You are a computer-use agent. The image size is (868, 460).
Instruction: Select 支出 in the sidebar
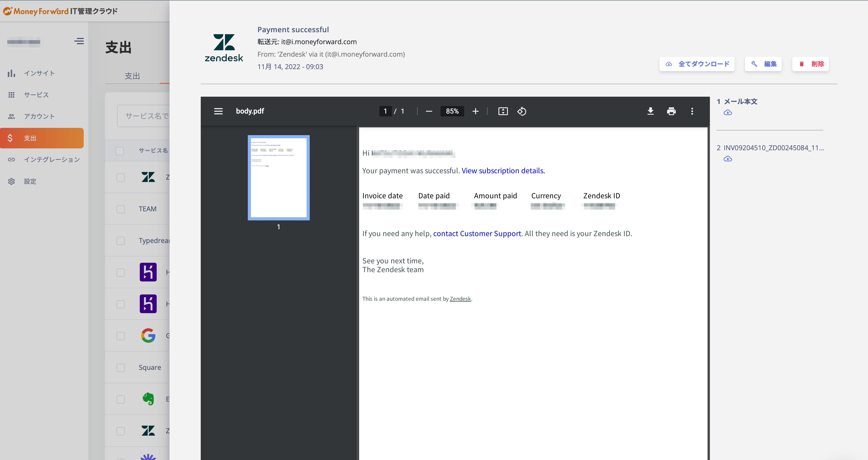42,138
